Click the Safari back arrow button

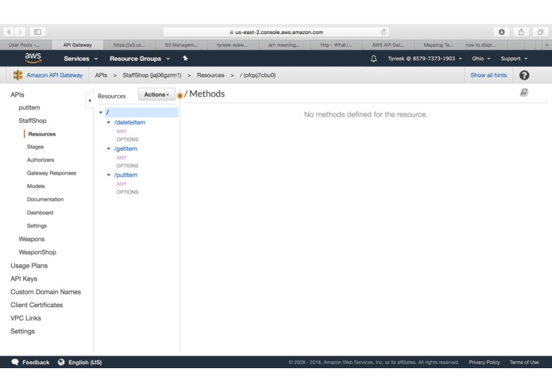point(9,32)
